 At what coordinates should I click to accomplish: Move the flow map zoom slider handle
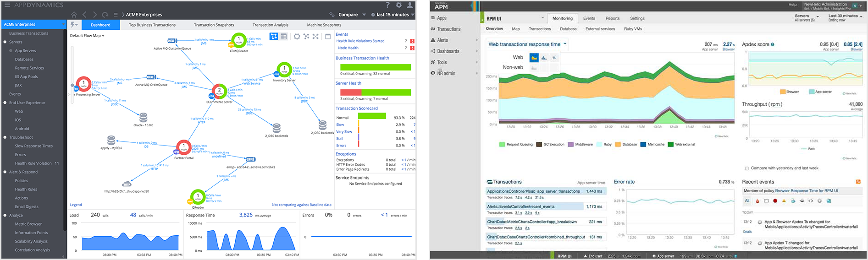coord(72,85)
